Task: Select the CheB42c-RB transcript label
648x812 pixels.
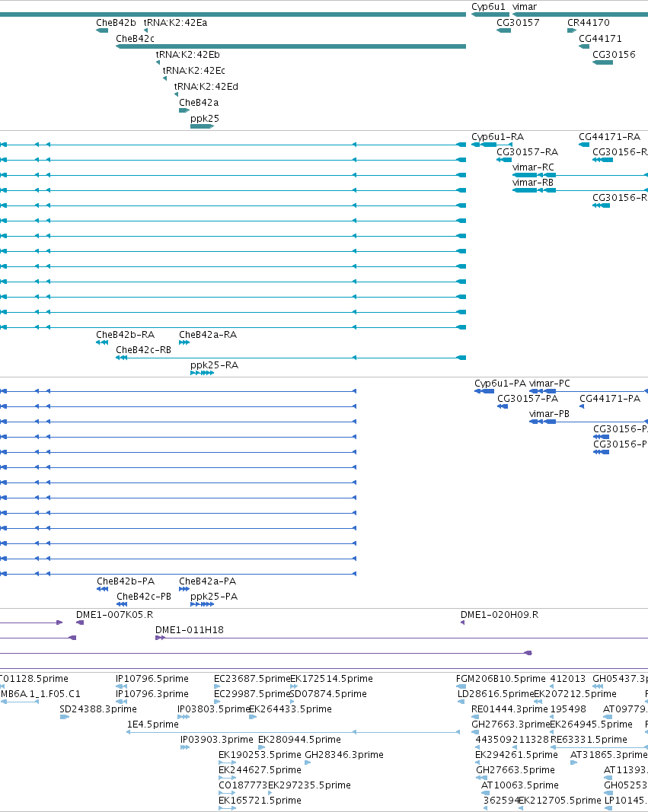Action: click(x=143, y=350)
